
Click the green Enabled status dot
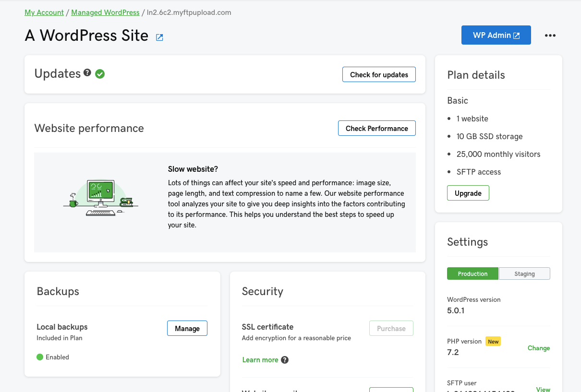pyautogui.click(x=40, y=357)
